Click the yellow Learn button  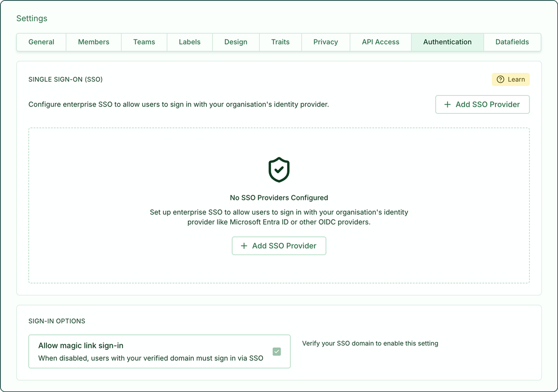pyautogui.click(x=511, y=79)
